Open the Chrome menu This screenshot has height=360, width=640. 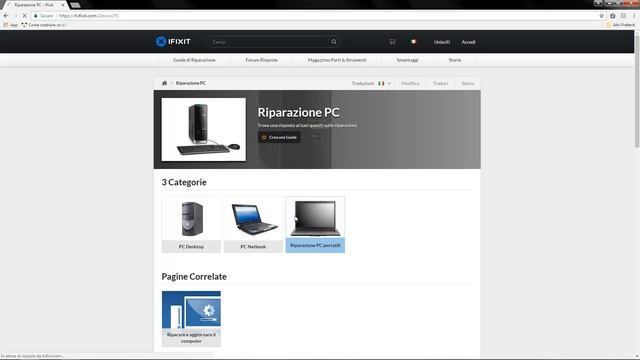pos(634,16)
